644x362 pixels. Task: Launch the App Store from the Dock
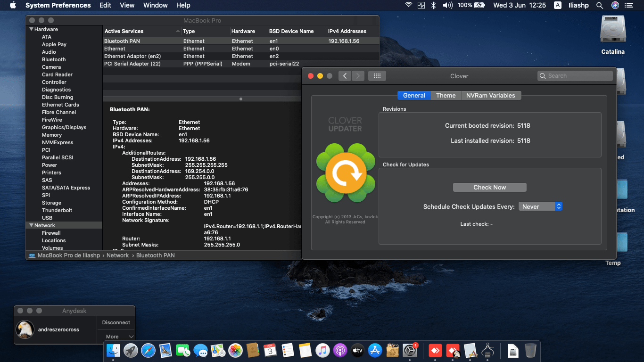tap(375, 350)
